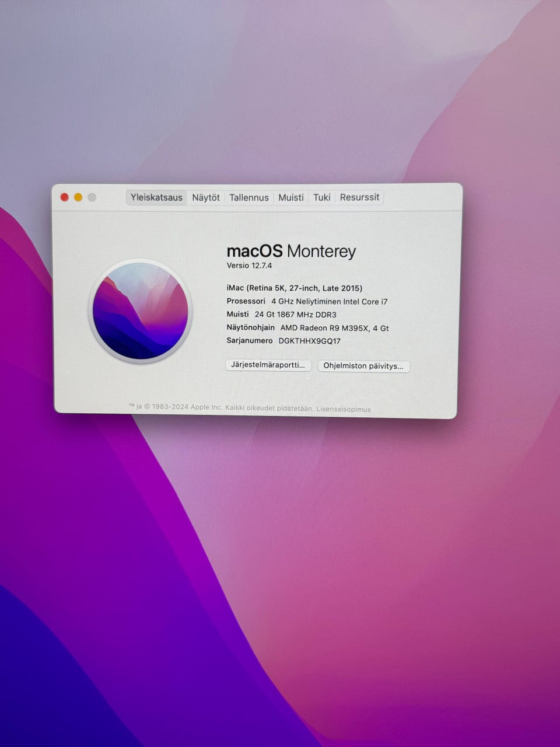This screenshot has width=560, height=747.
Task: Switch to the Näytöt tab
Action: 206,197
